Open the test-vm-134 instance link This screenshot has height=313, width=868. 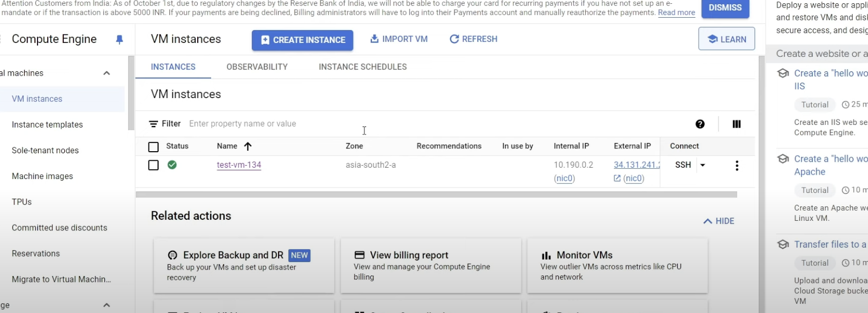(239, 165)
